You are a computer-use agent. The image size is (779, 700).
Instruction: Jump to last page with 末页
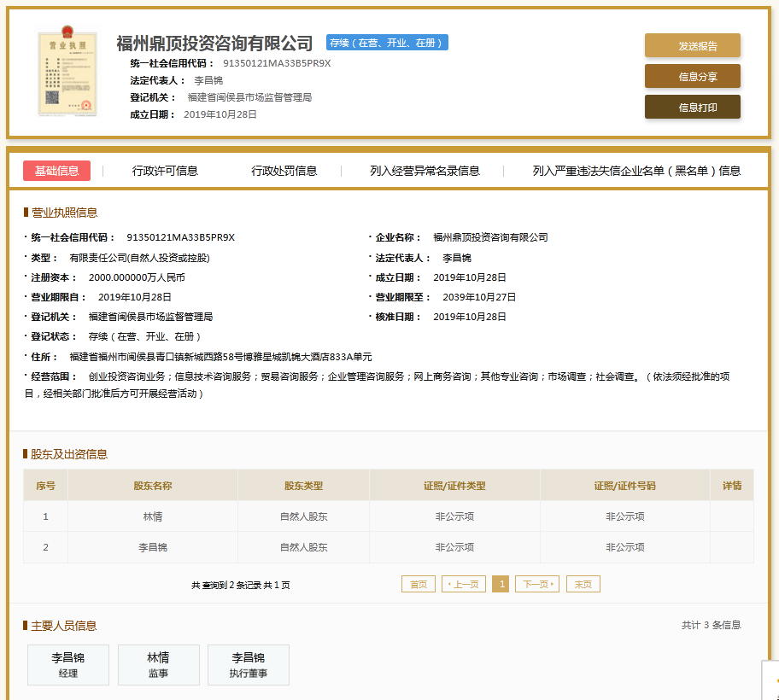click(583, 585)
